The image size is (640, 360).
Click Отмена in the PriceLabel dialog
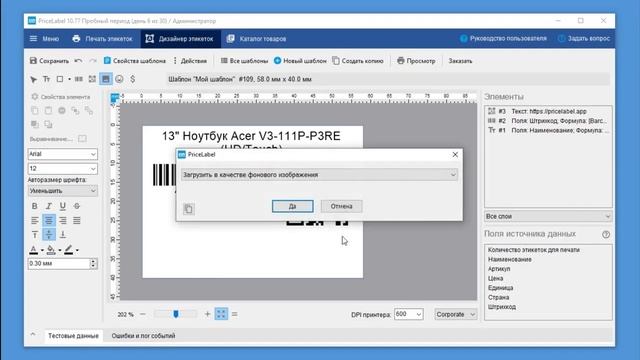341,206
